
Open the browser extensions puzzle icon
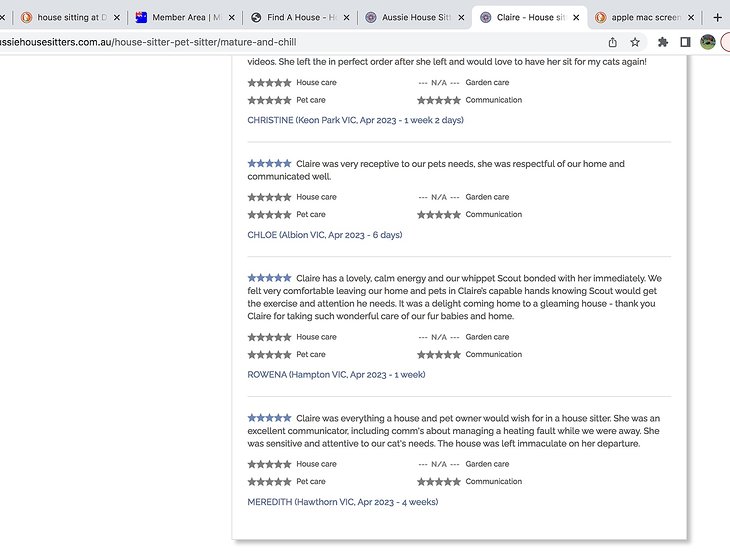click(x=662, y=42)
